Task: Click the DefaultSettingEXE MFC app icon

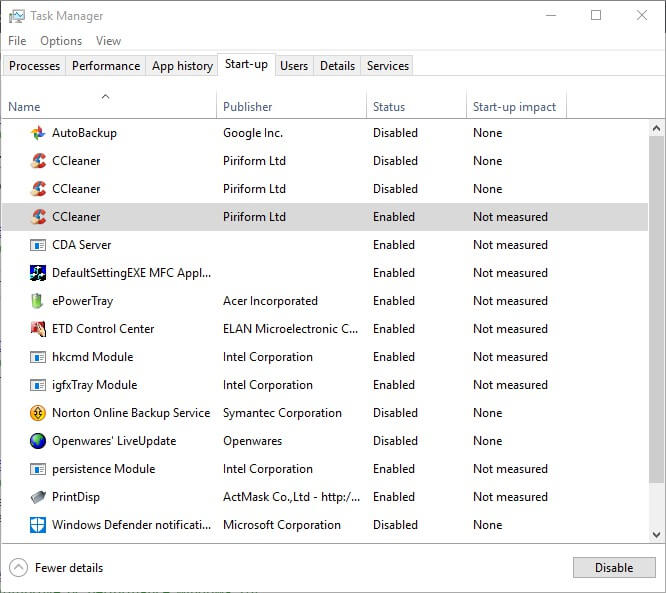Action: (x=38, y=273)
